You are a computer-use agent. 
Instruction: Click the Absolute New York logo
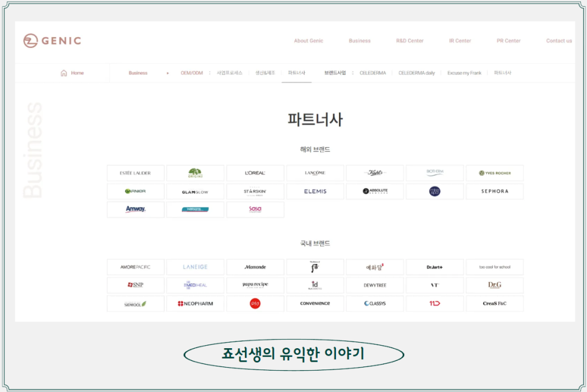375,191
